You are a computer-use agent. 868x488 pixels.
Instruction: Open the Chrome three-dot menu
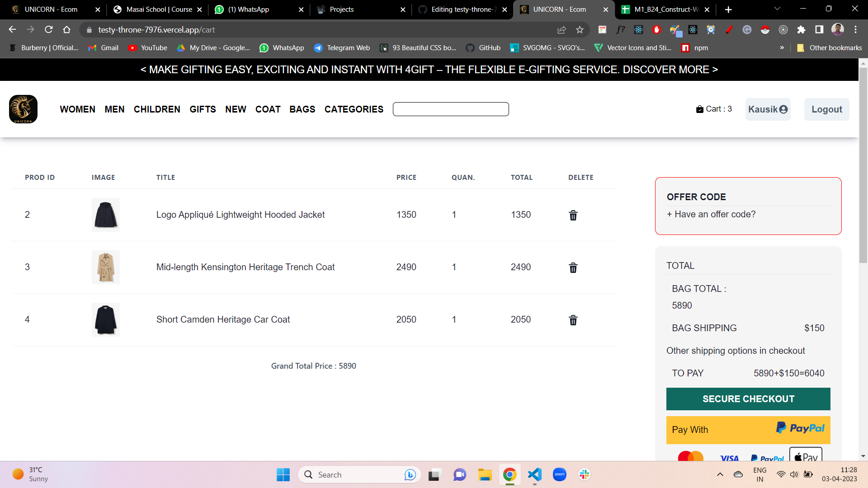pyautogui.click(x=856, y=30)
